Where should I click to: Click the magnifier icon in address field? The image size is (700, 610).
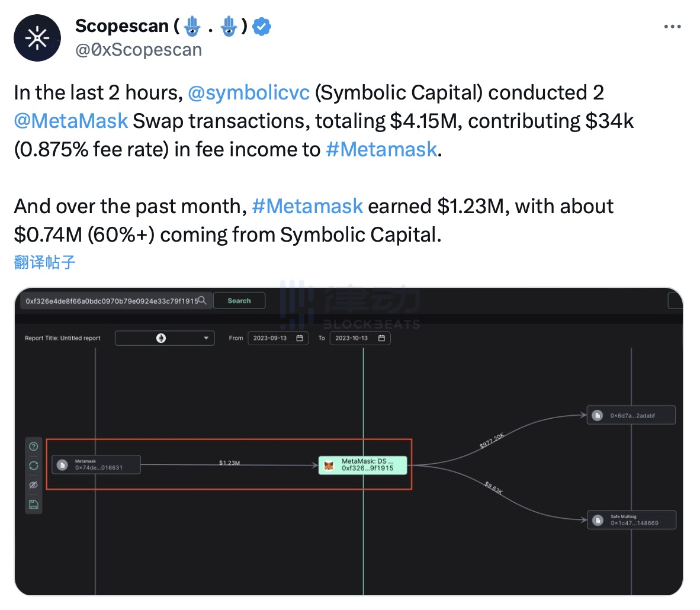[x=202, y=301]
